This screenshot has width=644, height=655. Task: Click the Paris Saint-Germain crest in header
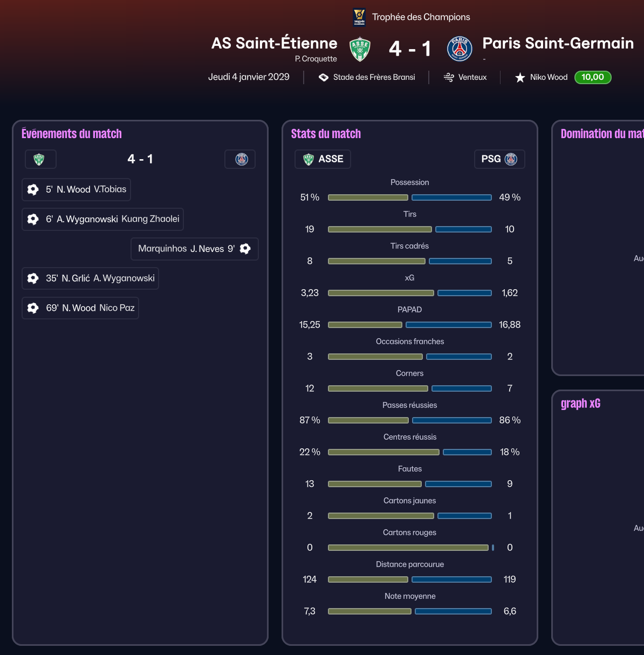point(460,49)
